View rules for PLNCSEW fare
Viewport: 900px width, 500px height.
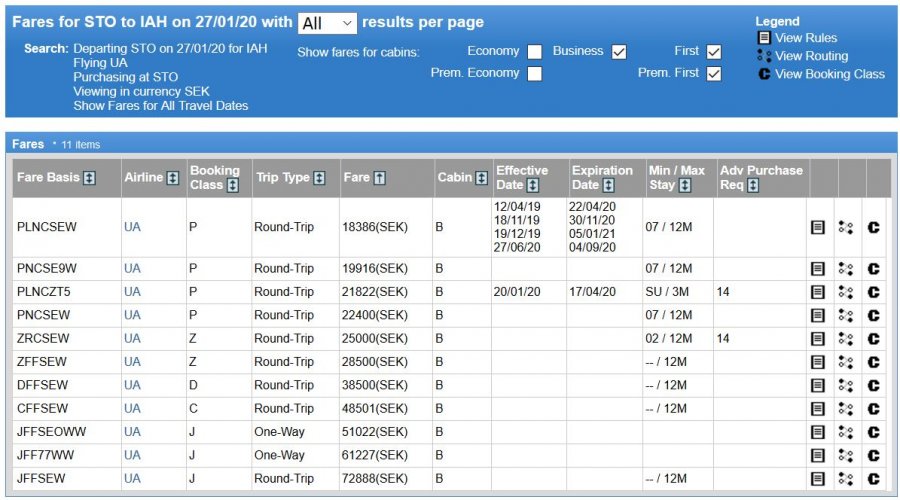point(817,228)
